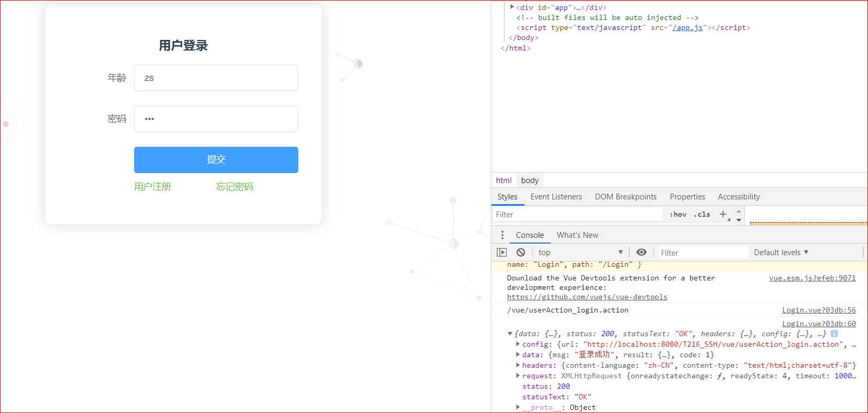868x413 pixels.
Task: Toggle the :hov element state button
Action: (678, 214)
